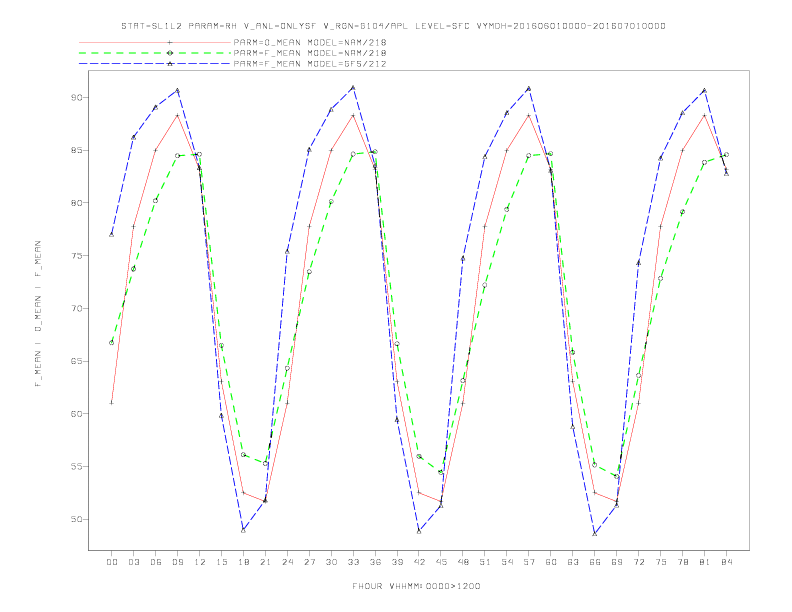
Task: Click the x-axis tick label 30
Action: click(x=331, y=562)
